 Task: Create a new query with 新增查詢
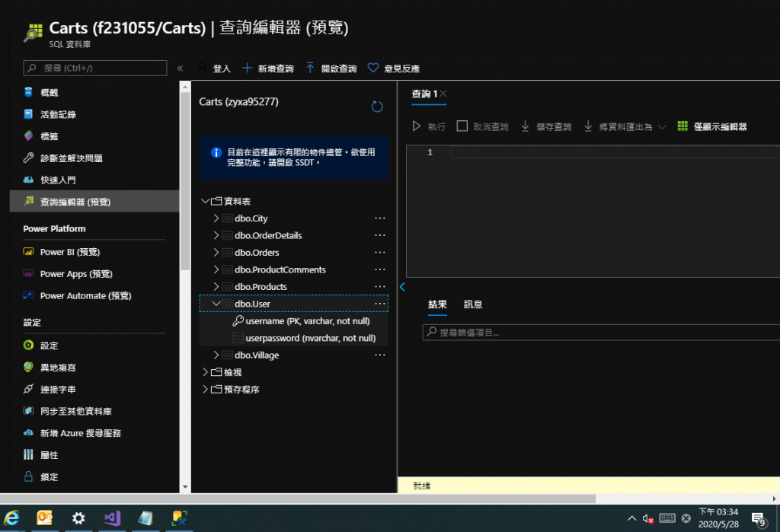pos(267,68)
